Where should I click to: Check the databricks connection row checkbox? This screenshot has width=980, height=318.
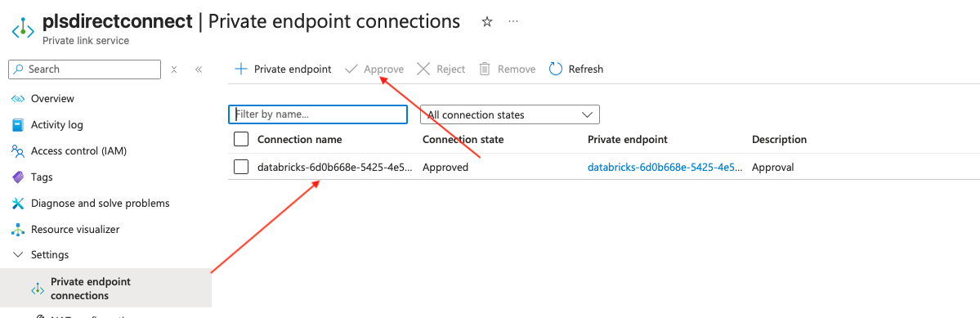pyautogui.click(x=241, y=167)
